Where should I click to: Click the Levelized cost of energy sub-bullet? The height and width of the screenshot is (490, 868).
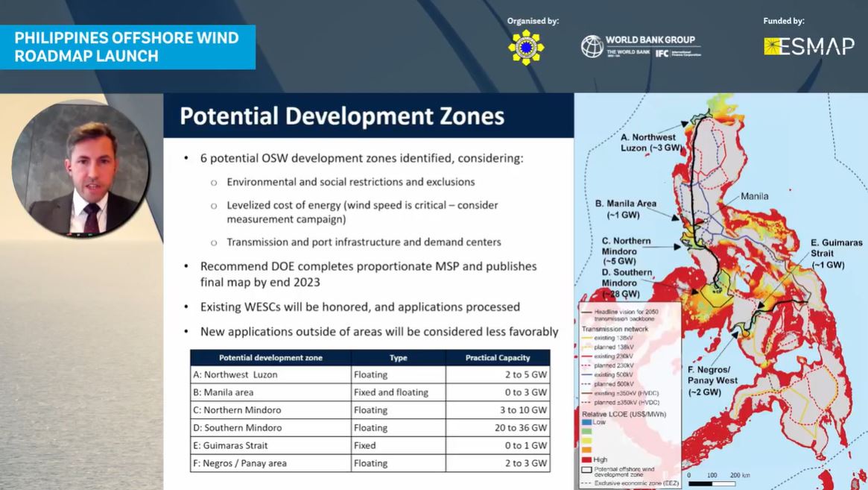coord(362,212)
